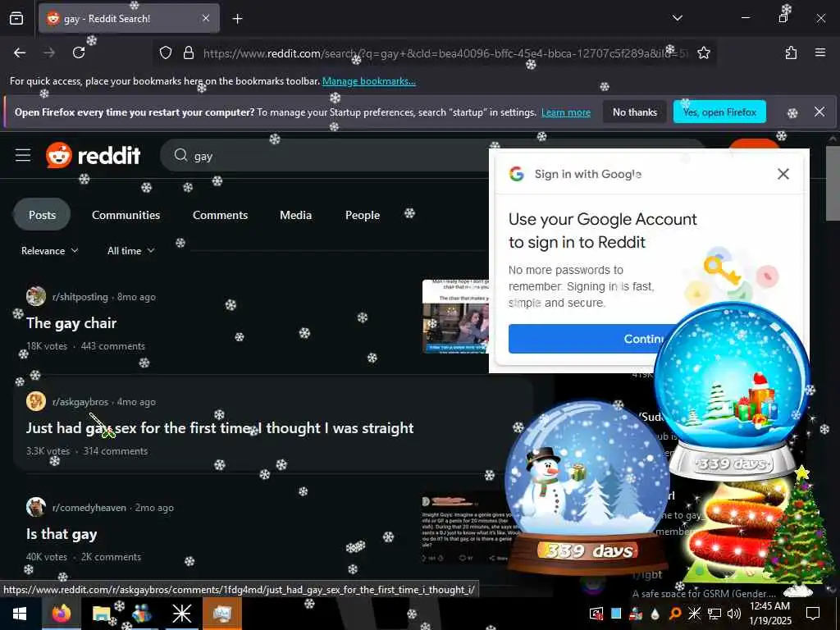The height and width of the screenshot is (630, 840).
Task: Open the Learn more link
Action: coord(566,112)
